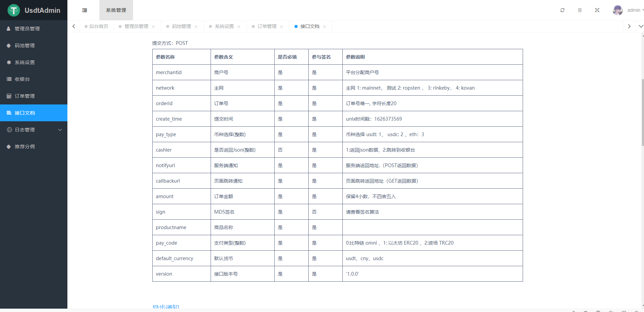This screenshot has width=644, height=312.
Task: Select 接口文档 in the sidebar
Action: [x=34, y=113]
